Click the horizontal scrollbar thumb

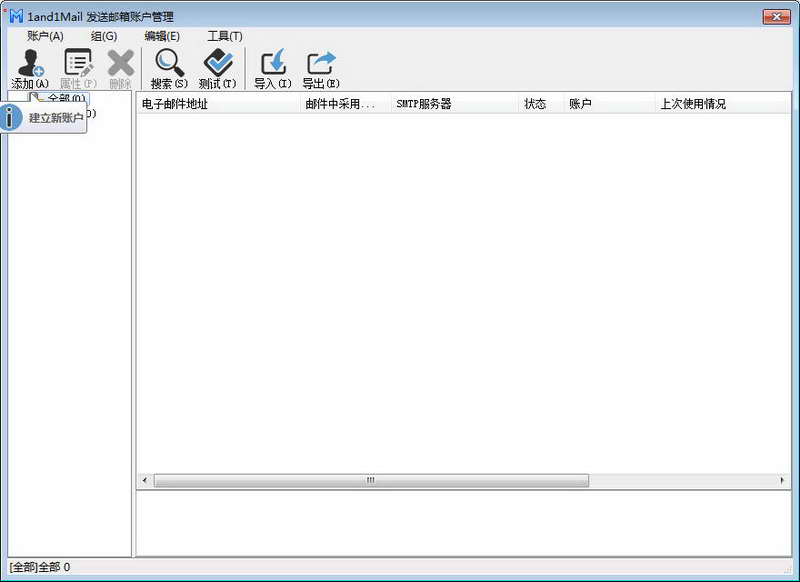point(370,481)
